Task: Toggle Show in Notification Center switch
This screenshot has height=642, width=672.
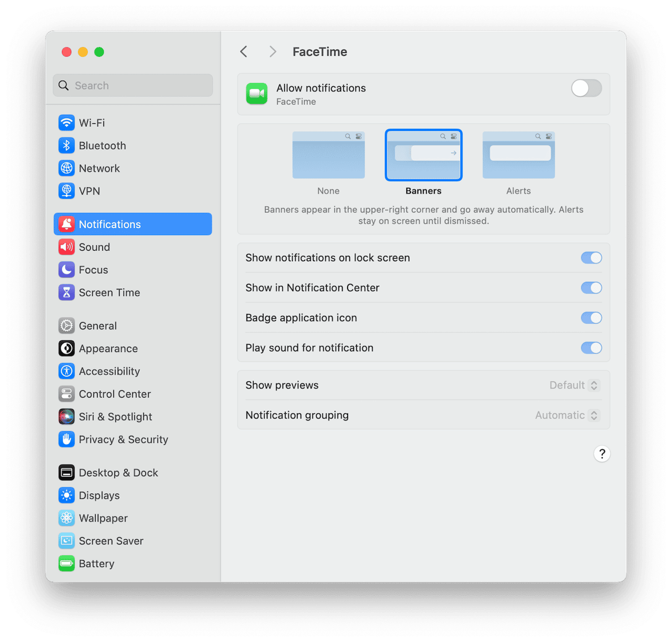Action: tap(591, 287)
